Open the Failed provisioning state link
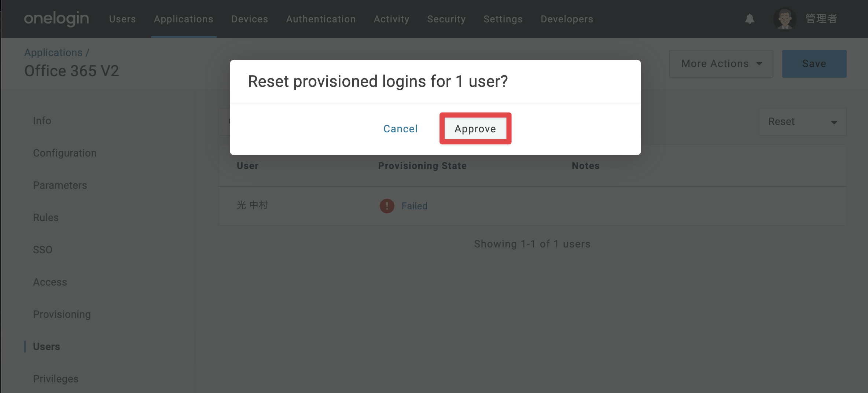Screen dimensions: 868x393 point(415,206)
